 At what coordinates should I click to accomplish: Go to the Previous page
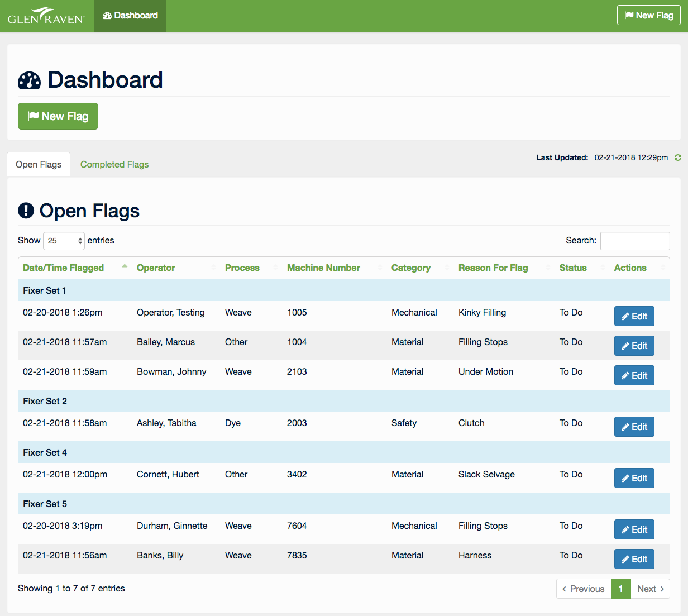point(584,589)
